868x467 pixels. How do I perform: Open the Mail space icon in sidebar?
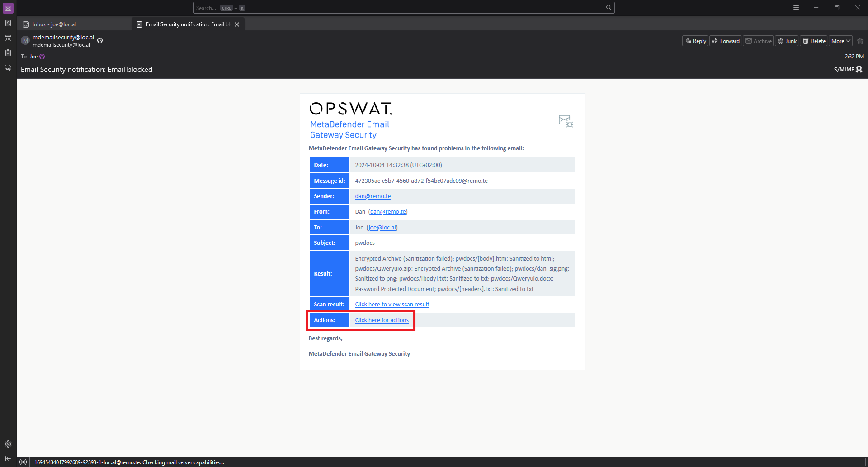click(8, 8)
